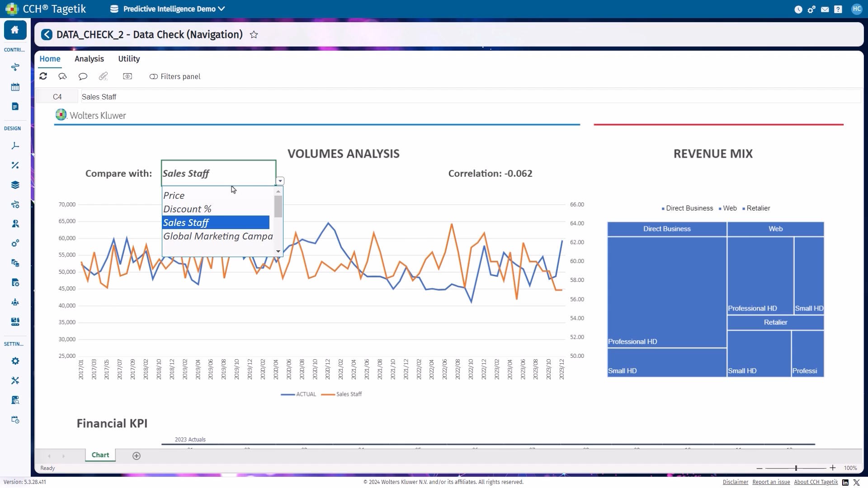This screenshot has width=868, height=488.
Task: Add a new sheet with plus button
Action: (137, 456)
